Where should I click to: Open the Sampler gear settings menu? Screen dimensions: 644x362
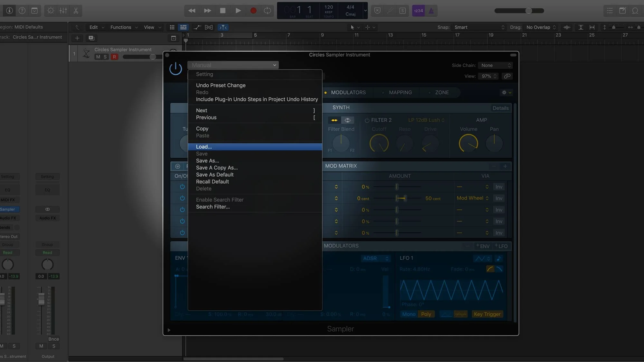pyautogui.click(x=506, y=93)
